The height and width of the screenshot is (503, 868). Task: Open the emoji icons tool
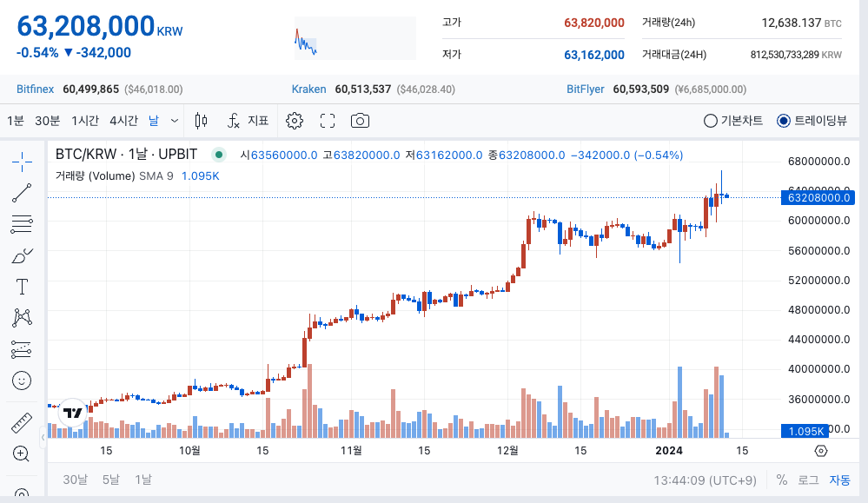[x=22, y=381]
